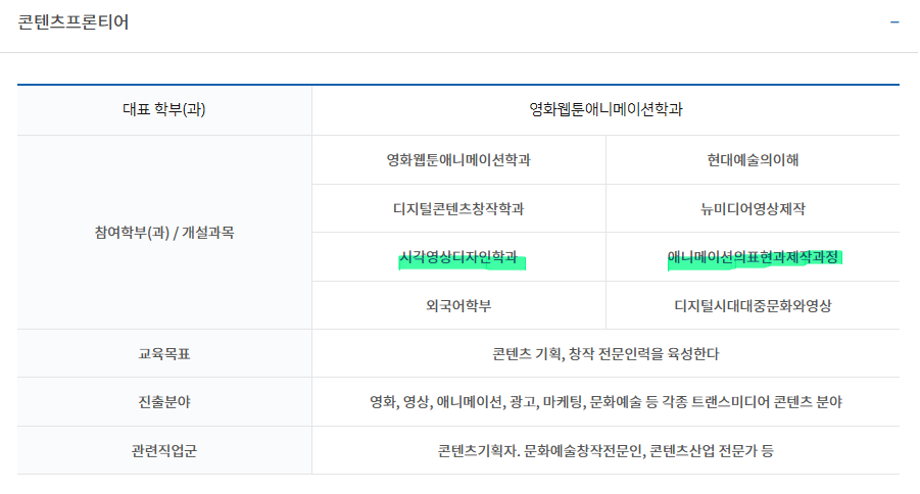Click the 진출분야 row header
Screen dimensions: 920x494
pyautogui.click(x=164, y=402)
